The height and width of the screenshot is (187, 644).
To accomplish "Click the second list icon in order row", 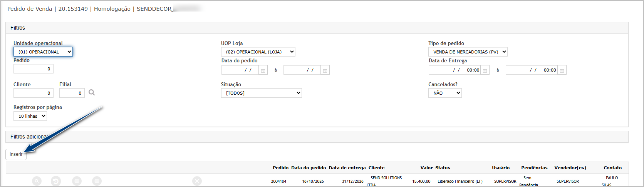I will tap(97, 181).
